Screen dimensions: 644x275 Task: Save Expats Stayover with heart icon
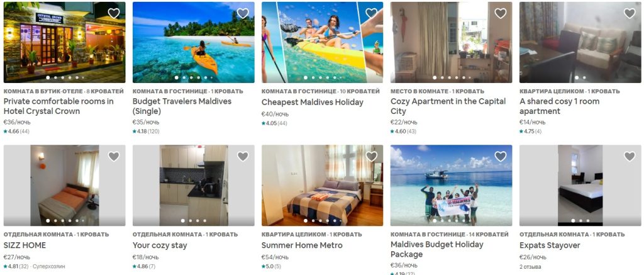pos(629,157)
